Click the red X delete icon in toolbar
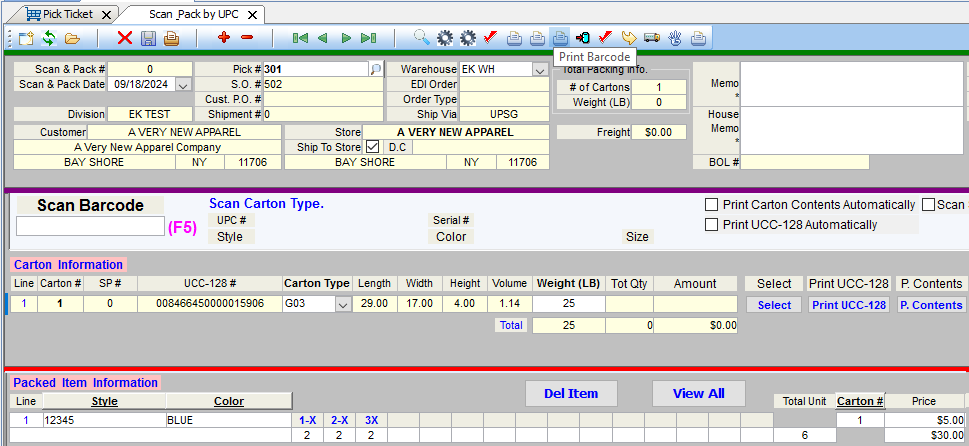Image resolution: width=969 pixels, height=446 pixels. pyautogui.click(x=125, y=38)
